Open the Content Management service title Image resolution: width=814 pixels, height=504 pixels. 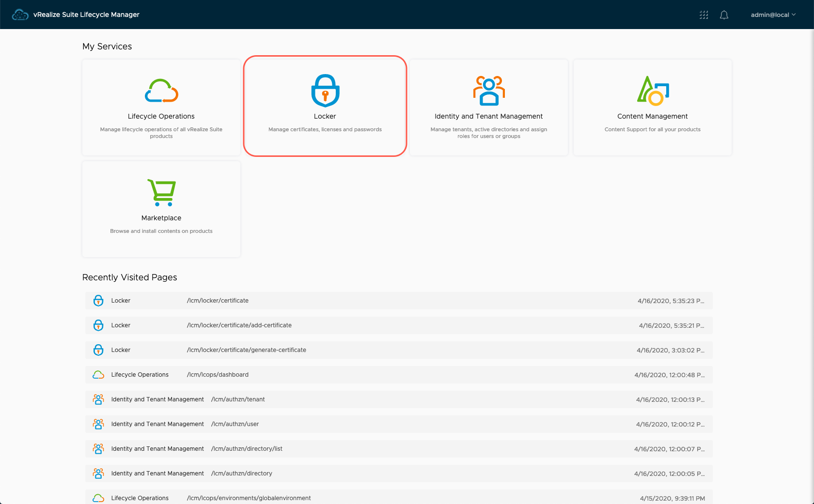click(x=653, y=116)
